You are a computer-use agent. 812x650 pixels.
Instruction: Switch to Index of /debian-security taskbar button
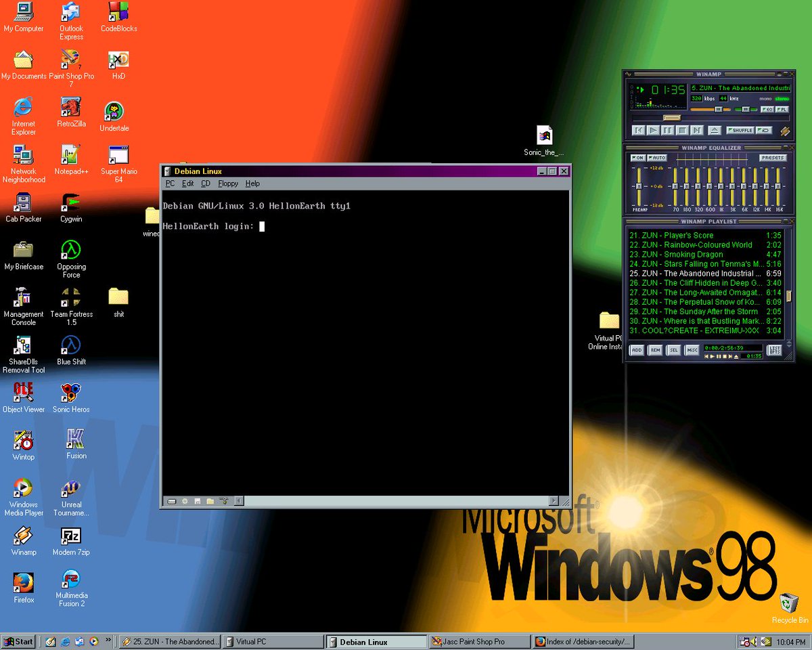coord(583,641)
